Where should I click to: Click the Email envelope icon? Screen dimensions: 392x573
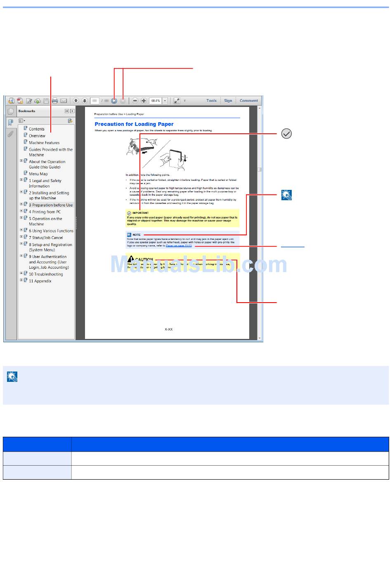click(64, 101)
